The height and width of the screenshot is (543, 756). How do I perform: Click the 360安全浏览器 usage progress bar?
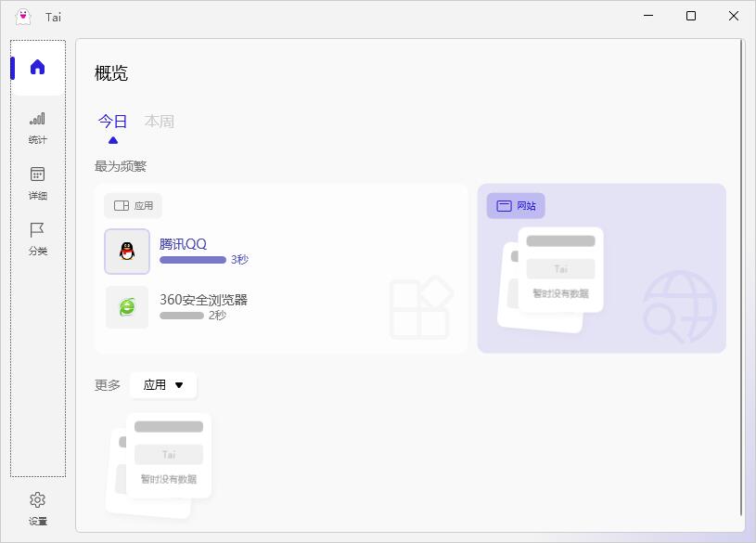[182, 316]
